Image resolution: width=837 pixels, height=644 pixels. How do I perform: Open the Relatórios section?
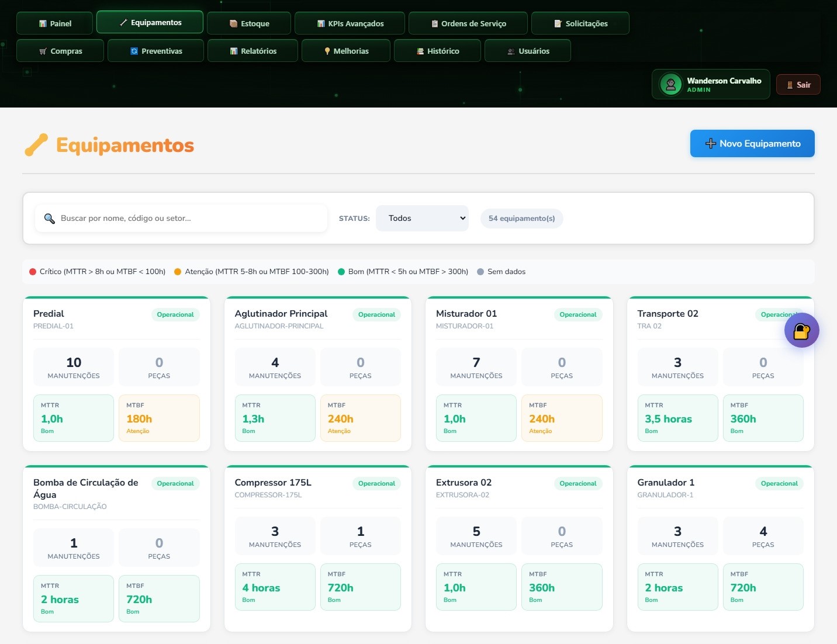tap(253, 51)
